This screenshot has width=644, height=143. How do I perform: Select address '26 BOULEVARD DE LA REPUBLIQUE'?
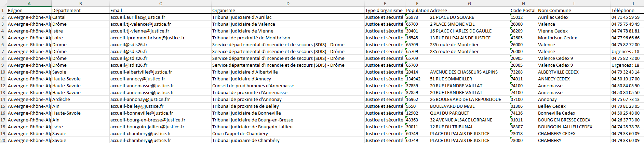pos(469,99)
